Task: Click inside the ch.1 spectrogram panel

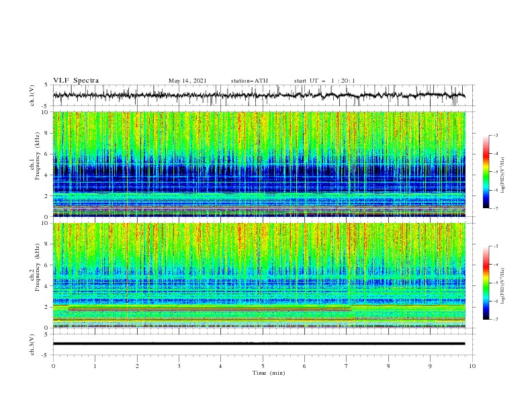Action: [259, 164]
